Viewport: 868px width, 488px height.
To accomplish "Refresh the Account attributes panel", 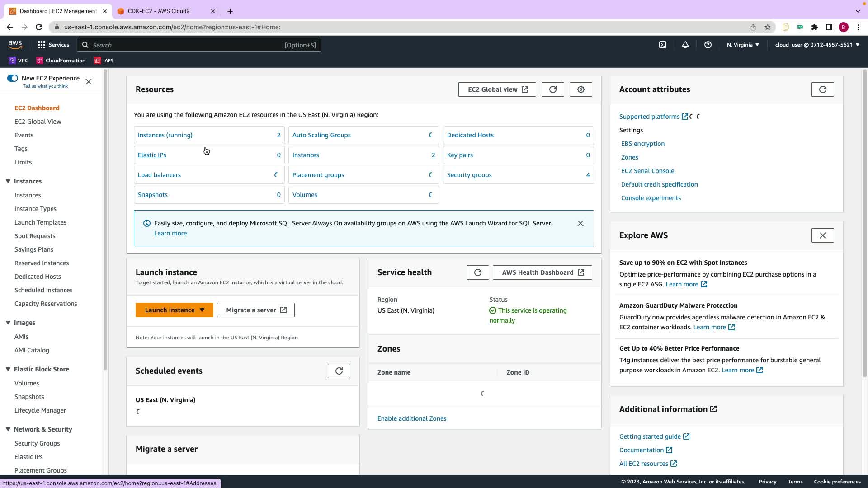I will click(822, 89).
